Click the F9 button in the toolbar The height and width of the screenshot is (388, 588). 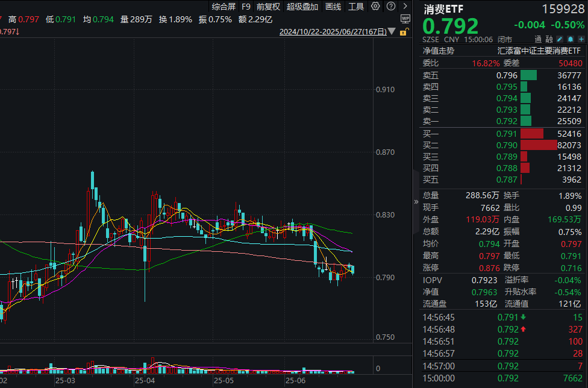click(x=246, y=7)
